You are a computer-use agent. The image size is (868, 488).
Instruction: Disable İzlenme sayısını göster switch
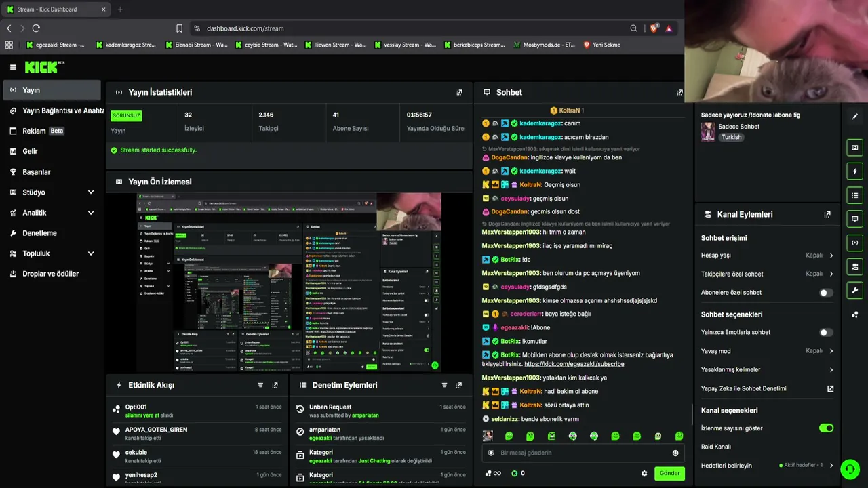coord(826,428)
